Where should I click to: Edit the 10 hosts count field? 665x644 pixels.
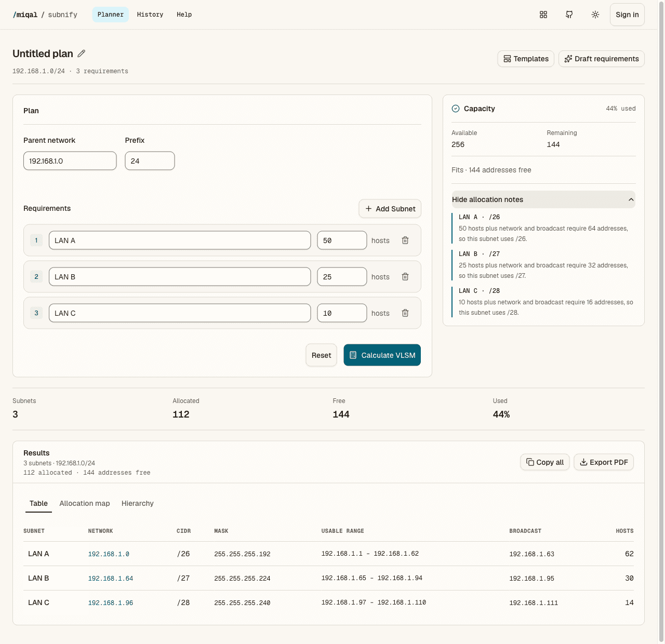coord(342,313)
